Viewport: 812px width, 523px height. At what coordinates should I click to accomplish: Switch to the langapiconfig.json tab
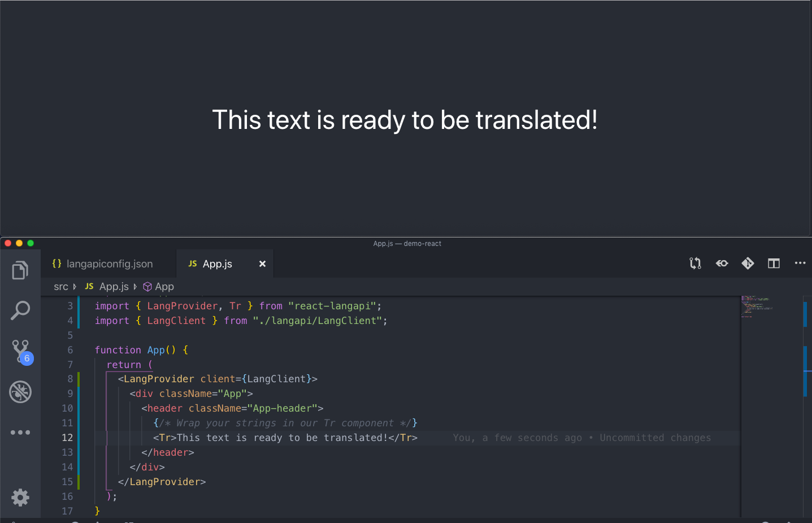tap(108, 263)
